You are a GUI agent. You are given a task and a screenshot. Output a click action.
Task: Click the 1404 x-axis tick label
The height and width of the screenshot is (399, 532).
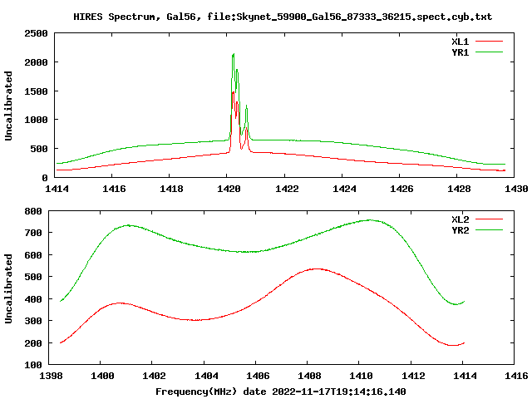coord(206,376)
